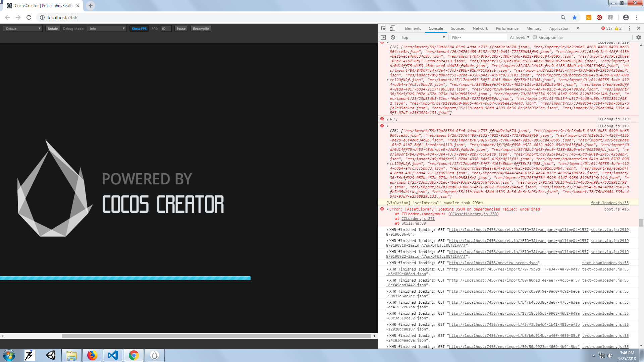The image size is (644, 362).
Task: Open the All levels dropdown
Action: (x=520, y=38)
